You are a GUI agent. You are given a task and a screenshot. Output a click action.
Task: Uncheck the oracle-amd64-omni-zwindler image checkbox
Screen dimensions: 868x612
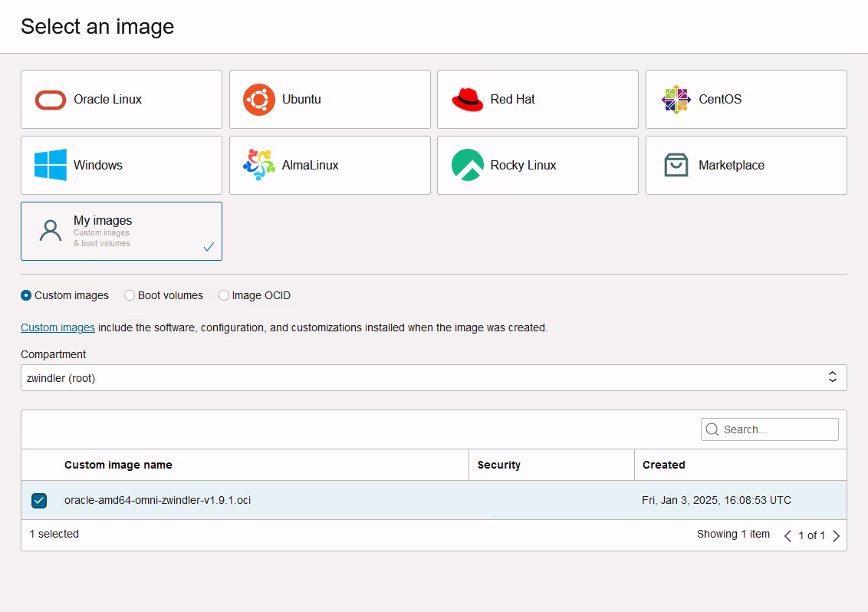39,501
